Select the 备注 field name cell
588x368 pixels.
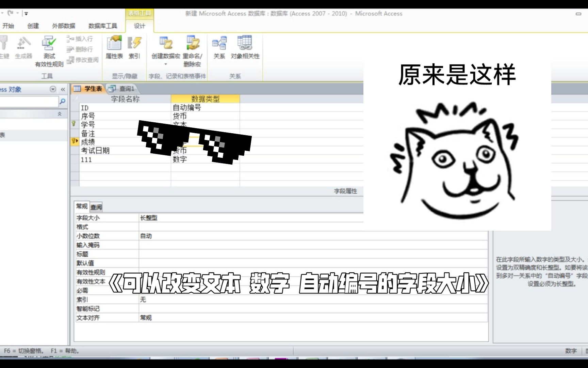pyautogui.click(x=125, y=133)
